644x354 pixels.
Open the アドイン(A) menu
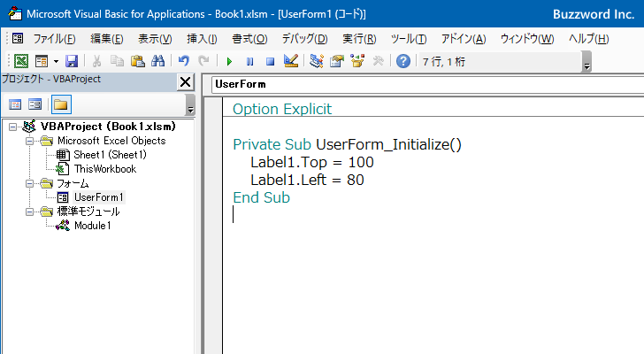pyautogui.click(x=464, y=39)
